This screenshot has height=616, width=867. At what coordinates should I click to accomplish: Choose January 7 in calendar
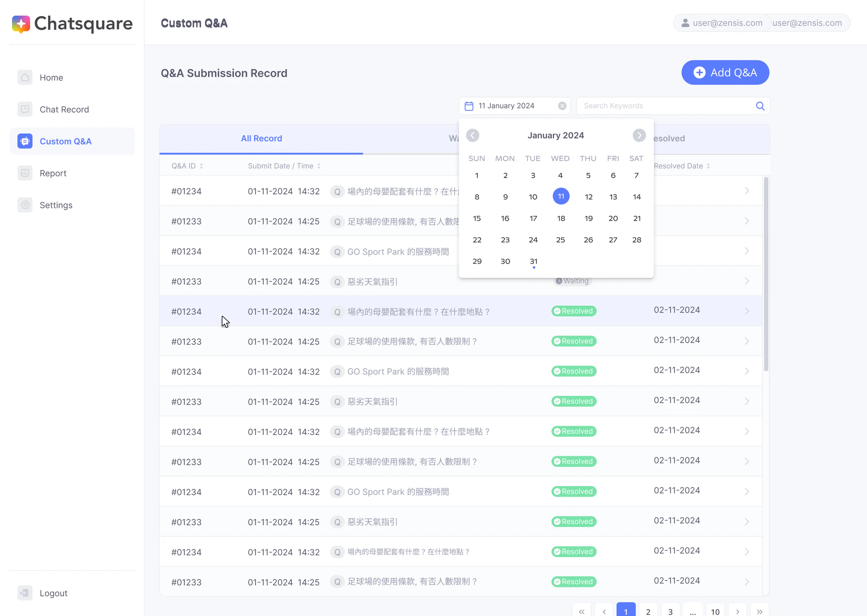[637, 175]
